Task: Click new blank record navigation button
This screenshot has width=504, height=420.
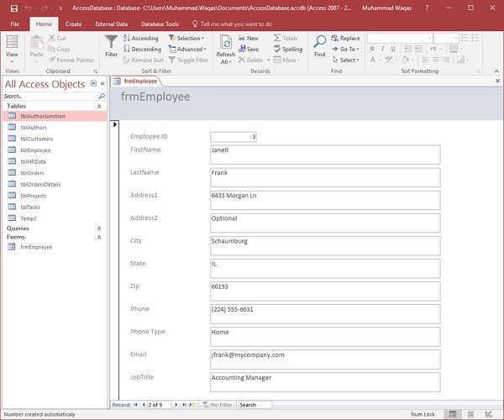Action: (192, 405)
